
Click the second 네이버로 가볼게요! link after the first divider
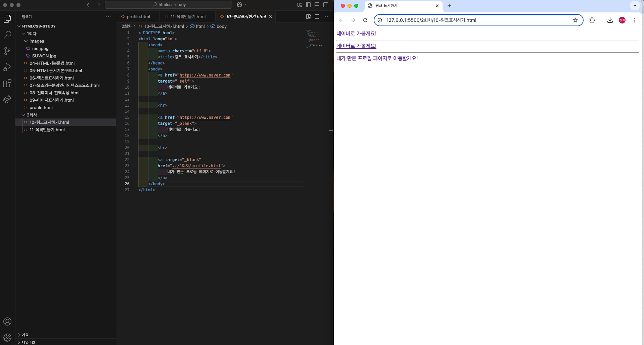pyautogui.click(x=356, y=46)
